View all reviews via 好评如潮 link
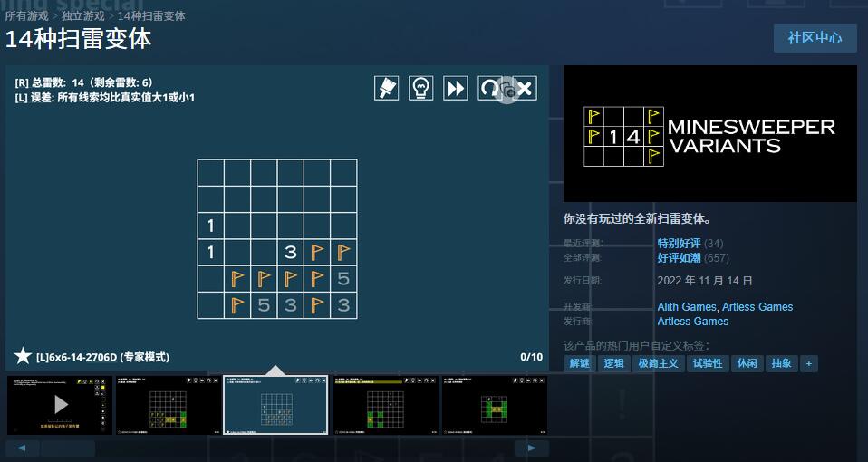The width and height of the screenshot is (868, 462). (679, 258)
